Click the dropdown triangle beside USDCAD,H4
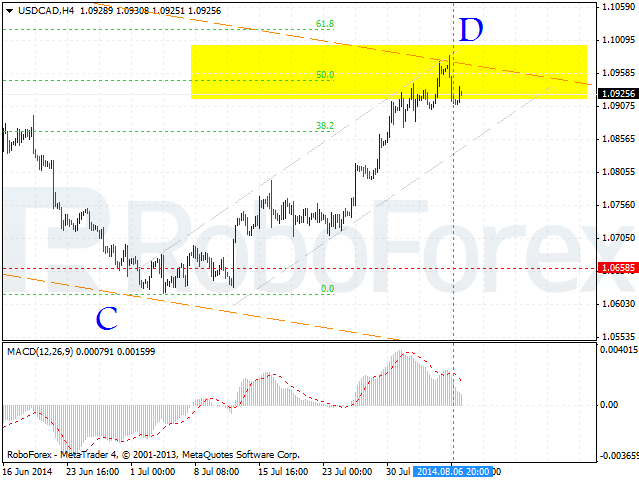The width and height of the screenshot is (639, 480). [9, 11]
